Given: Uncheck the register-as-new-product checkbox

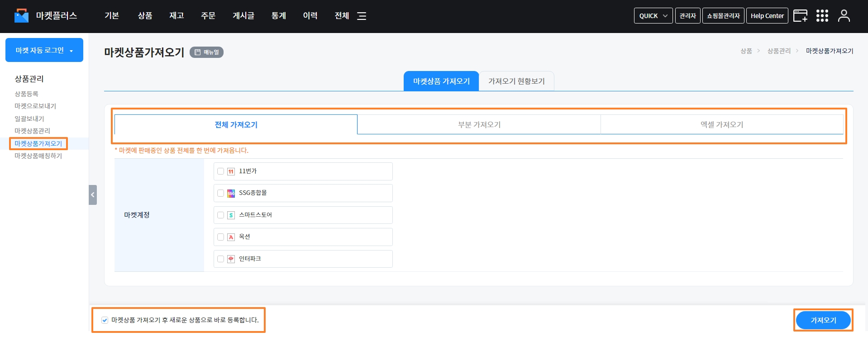Looking at the screenshot, I should click(x=105, y=320).
